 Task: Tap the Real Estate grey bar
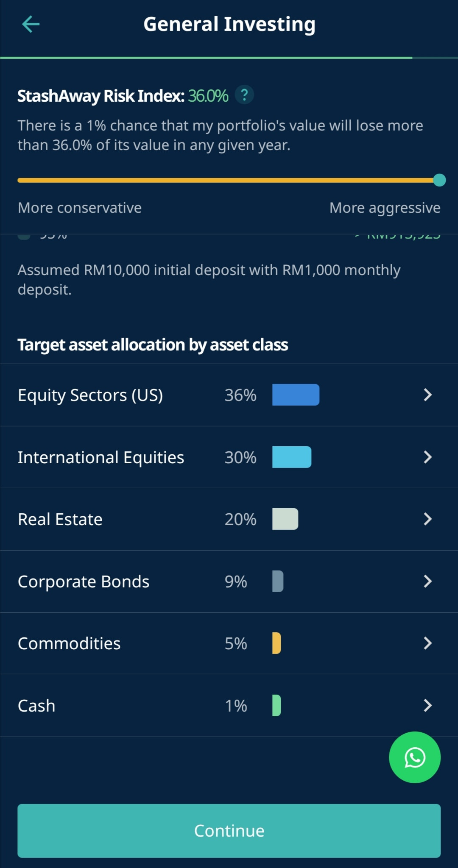click(x=285, y=519)
